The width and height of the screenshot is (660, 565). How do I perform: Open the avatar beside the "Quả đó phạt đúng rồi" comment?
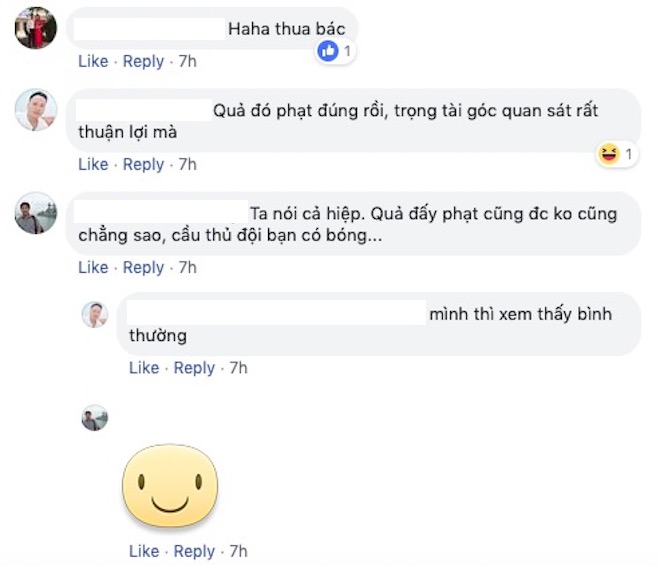tap(35, 110)
